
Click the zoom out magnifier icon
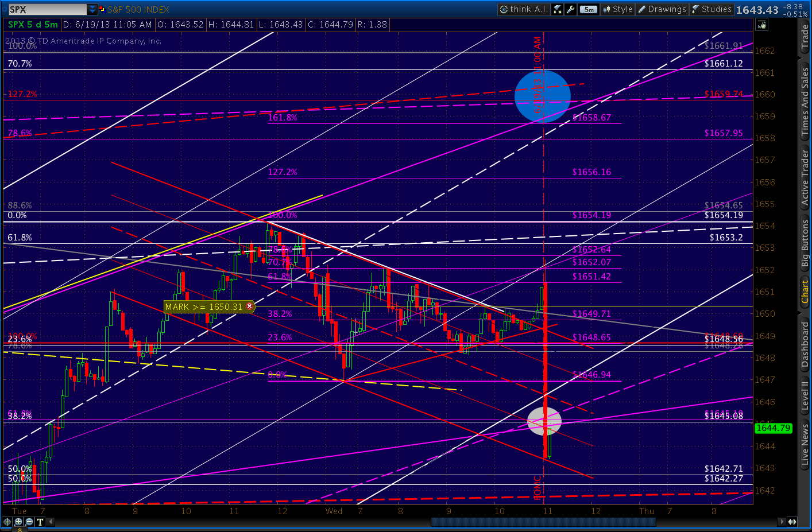[x=29, y=522]
